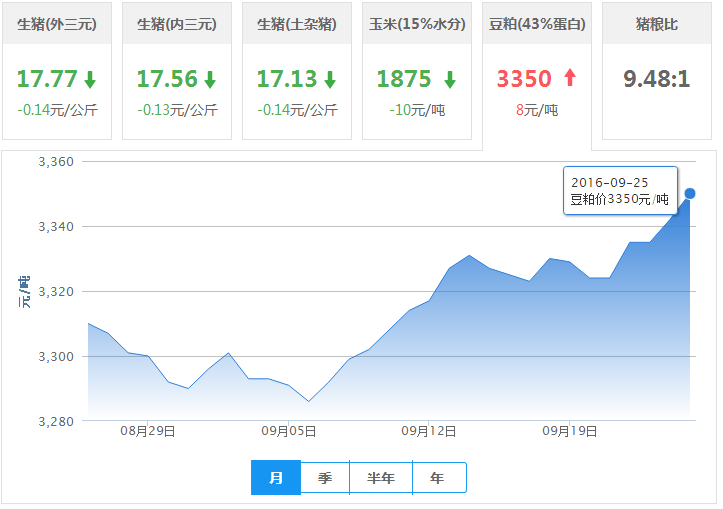Select the 月 time range button
723x509 pixels.
pos(276,478)
